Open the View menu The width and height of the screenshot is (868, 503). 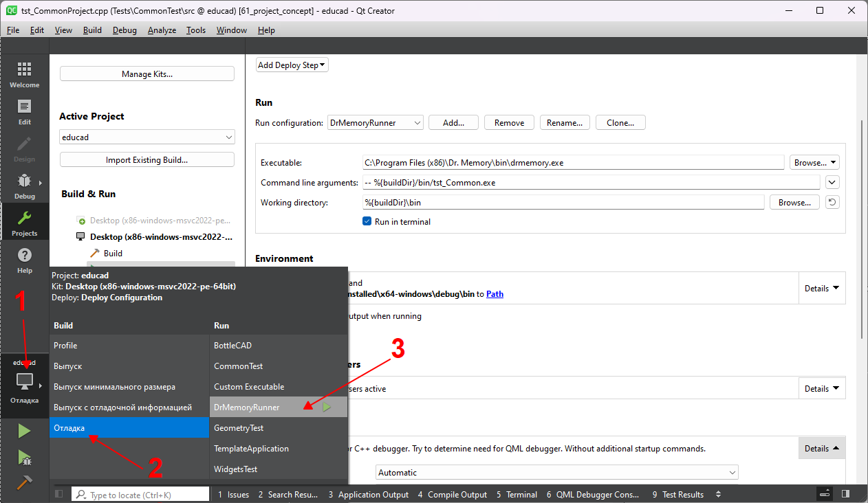63,30
